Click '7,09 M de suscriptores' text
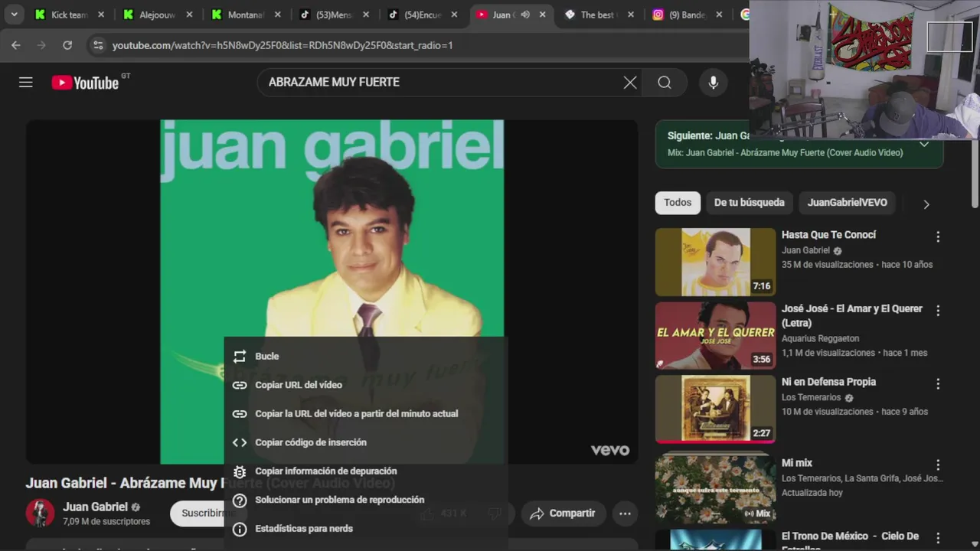The height and width of the screenshot is (551, 980). (106, 522)
